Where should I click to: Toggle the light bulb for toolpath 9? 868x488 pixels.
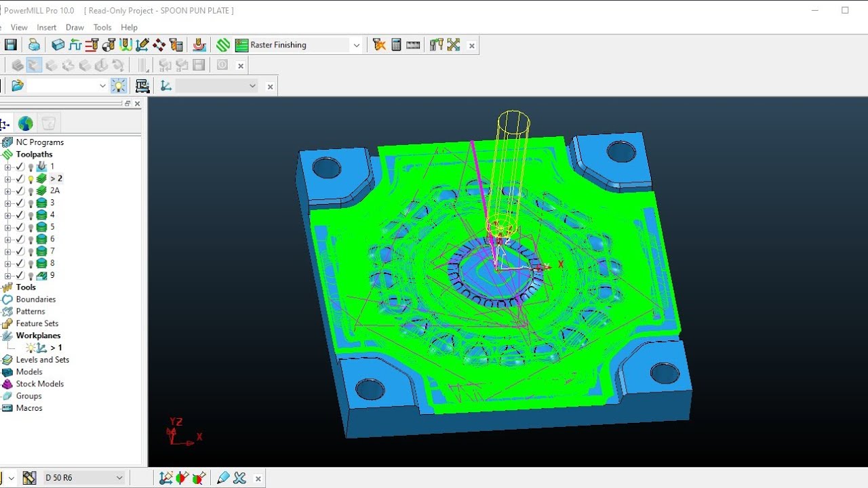coord(31,276)
